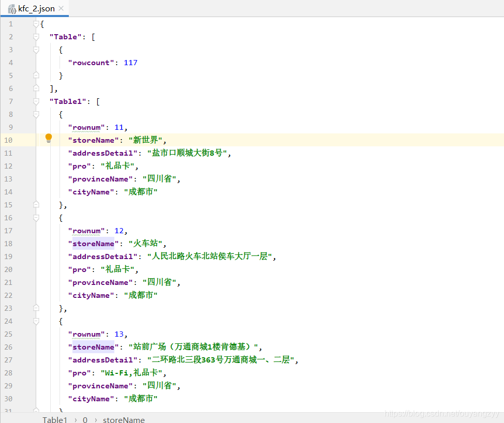Click the "Table1" key on line 7
Image resolution: width=504 pixels, height=423 pixels.
pos(68,101)
